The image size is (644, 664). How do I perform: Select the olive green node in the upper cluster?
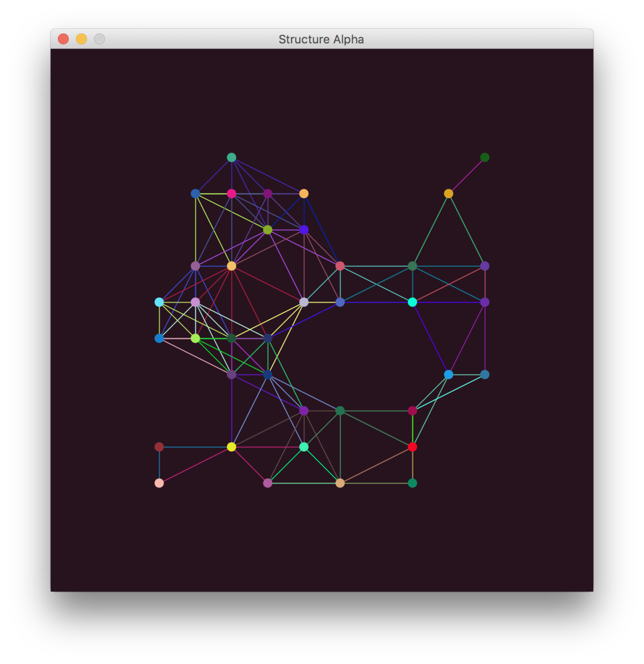(268, 230)
